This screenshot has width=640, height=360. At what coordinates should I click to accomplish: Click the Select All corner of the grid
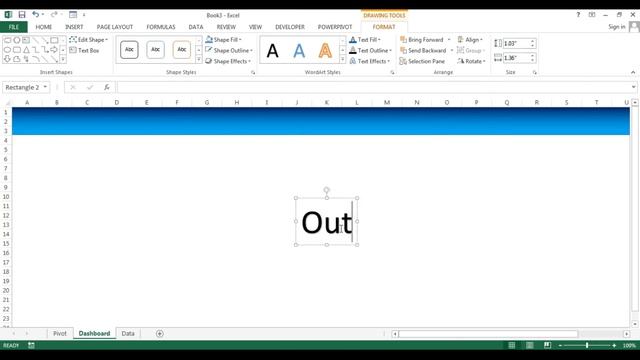coord(6,102)
